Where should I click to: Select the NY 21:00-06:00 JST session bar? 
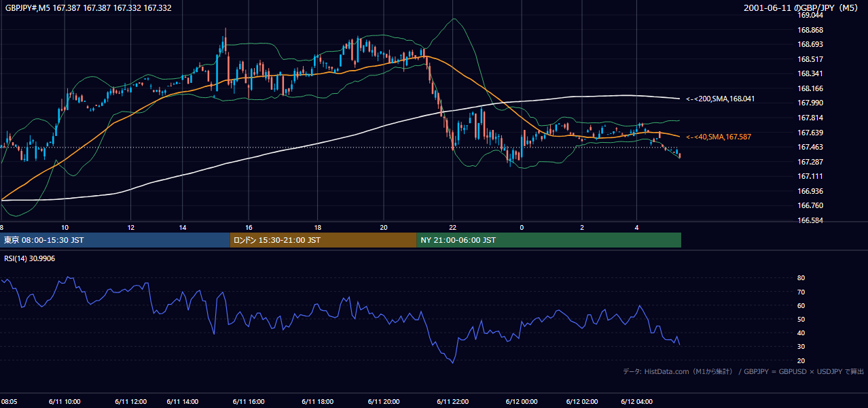click(x=549, y=240)
